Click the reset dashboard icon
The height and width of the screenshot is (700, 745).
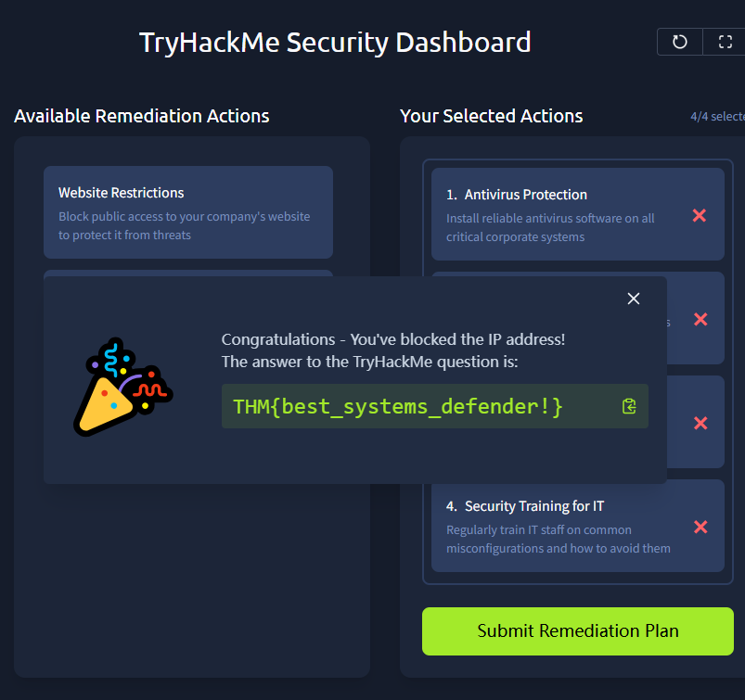click(679, 42)
